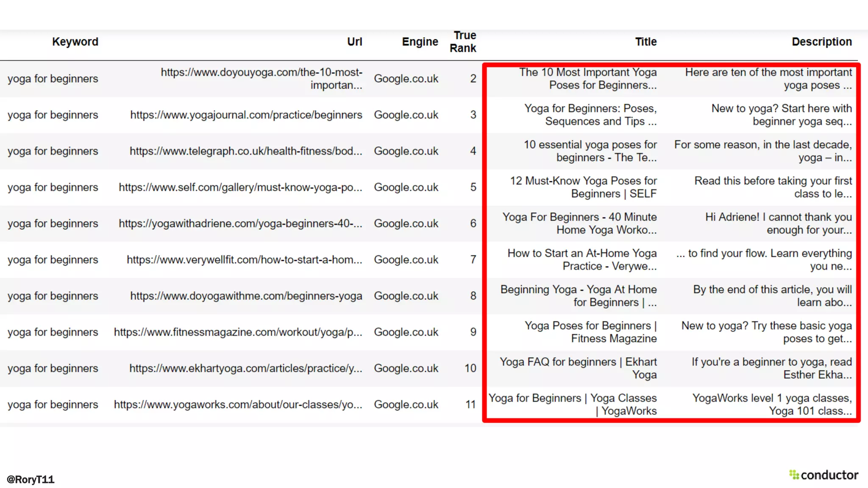Click the conductor logo icon
The width and height of the screenshot is (868, 488).
click(x=794, y=475)
